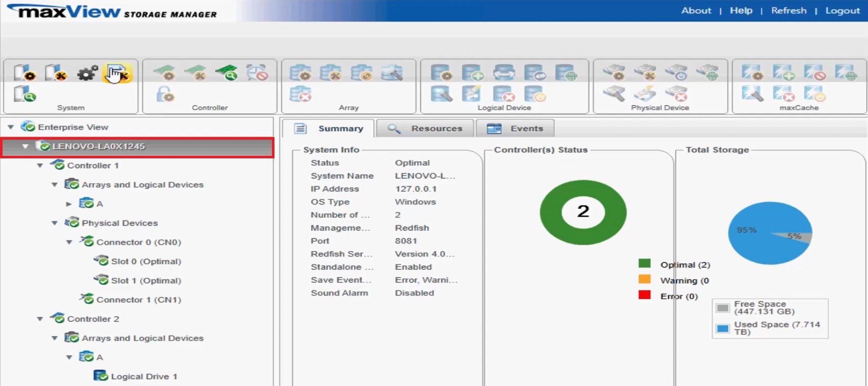
Task: Click the create Logical Device green plus icon
Action: click(472, 73)
